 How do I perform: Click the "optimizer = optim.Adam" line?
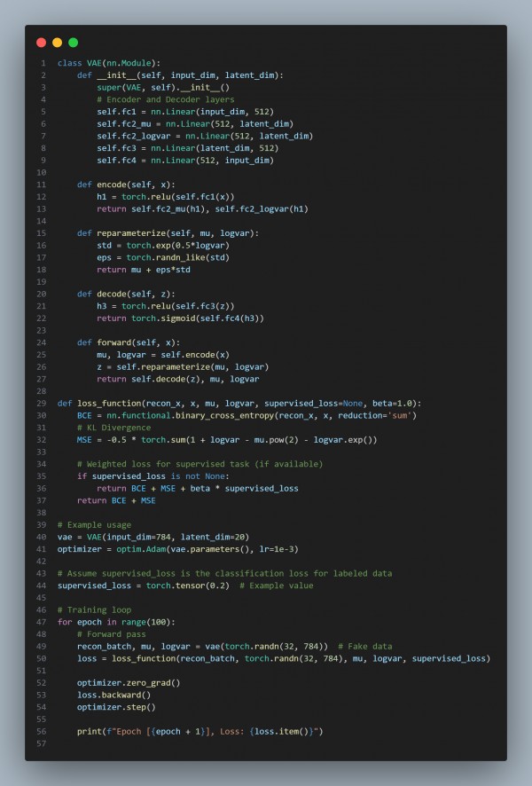pyautogui.click(x=178, y=549)
